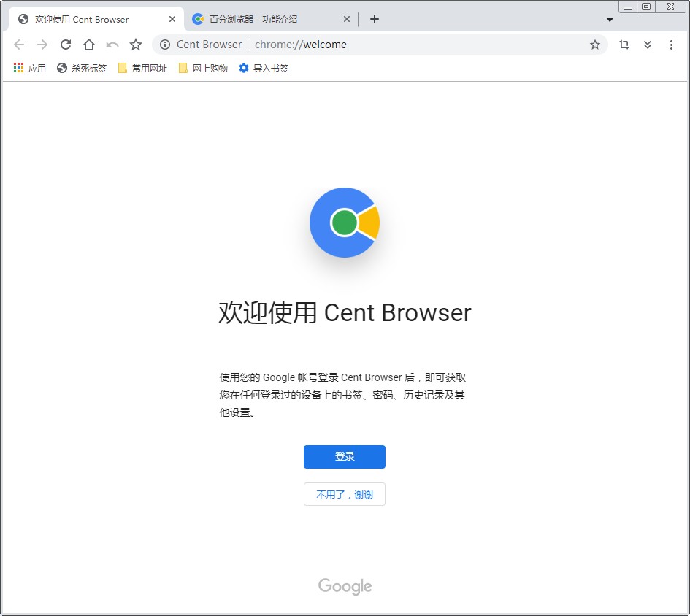The image size is (690, 616).
Task: Open a new tab with the plus button
Action: point(375,19)
